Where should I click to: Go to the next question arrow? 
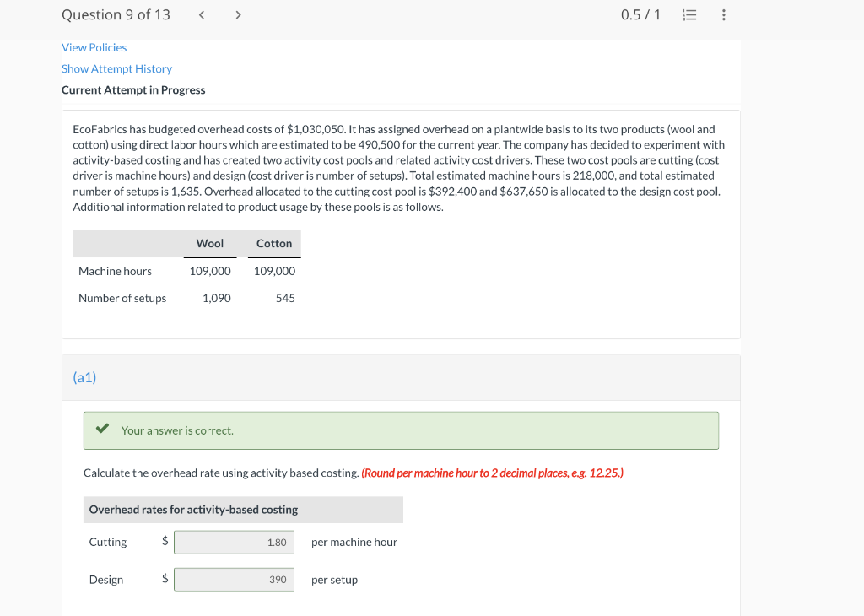click(238, 15)
